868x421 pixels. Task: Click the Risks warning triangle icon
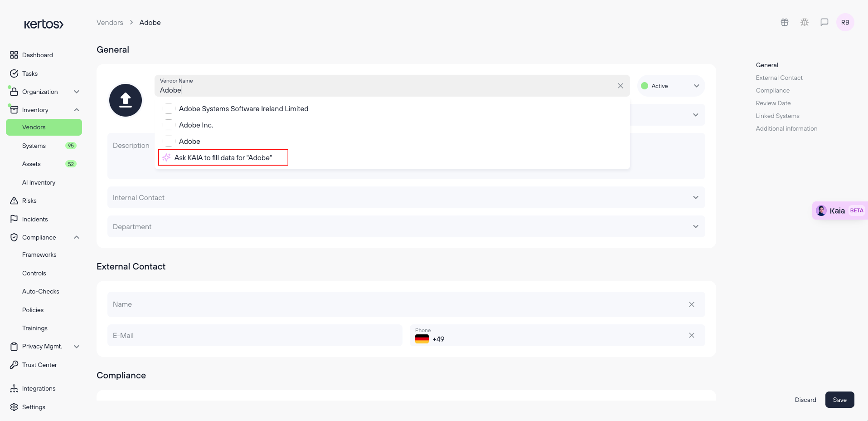(x=14, y=201)
